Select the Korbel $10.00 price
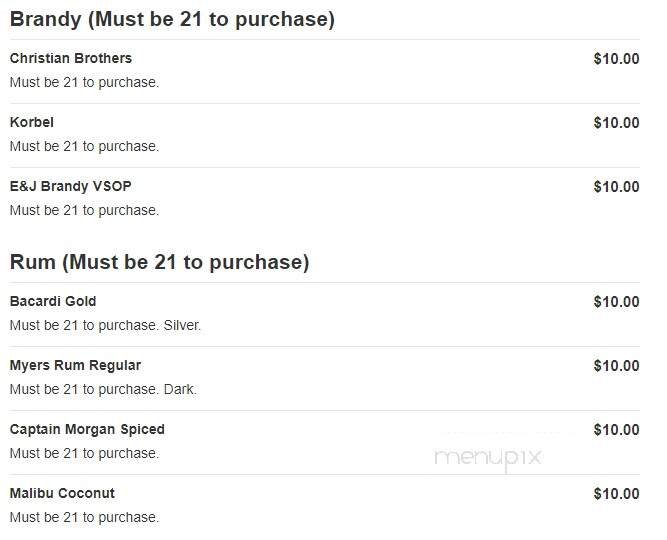 click(x=616, y=122)
